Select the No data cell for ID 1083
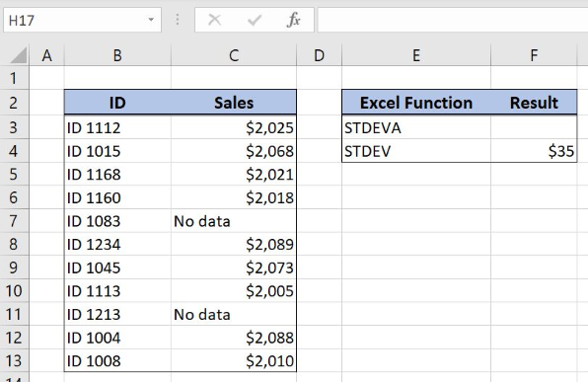Viewport: 588px width, 382px height. point(234,221)
